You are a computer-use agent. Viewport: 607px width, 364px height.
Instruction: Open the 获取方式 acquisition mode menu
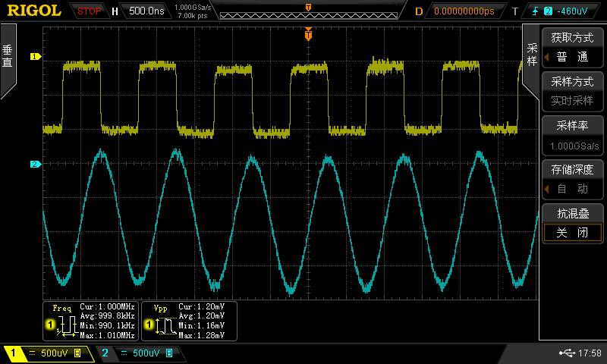click(572, 47)
